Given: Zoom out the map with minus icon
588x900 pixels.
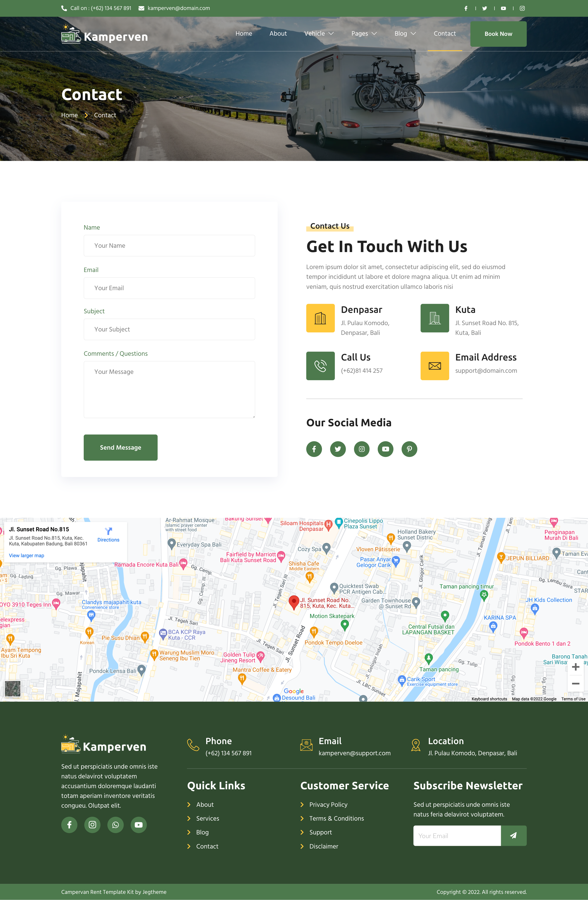Looking at the screenshot, I should tap(576, 684).
